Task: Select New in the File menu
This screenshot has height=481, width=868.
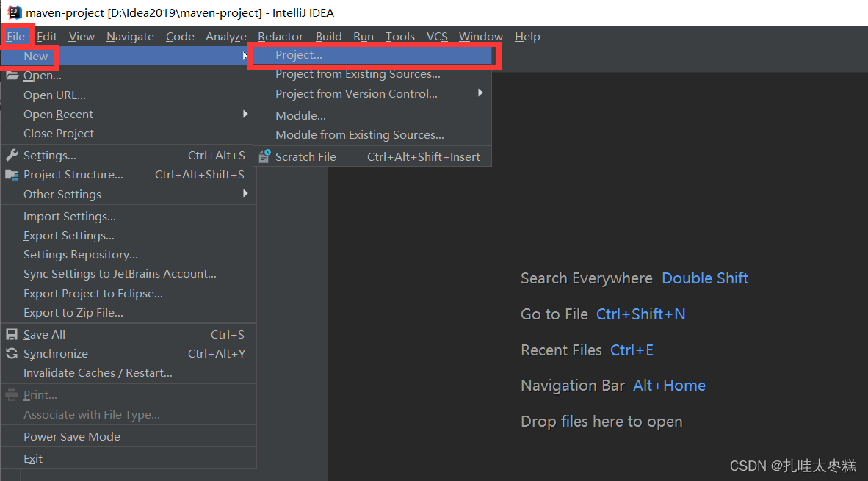Action: [x=129, y=56]
